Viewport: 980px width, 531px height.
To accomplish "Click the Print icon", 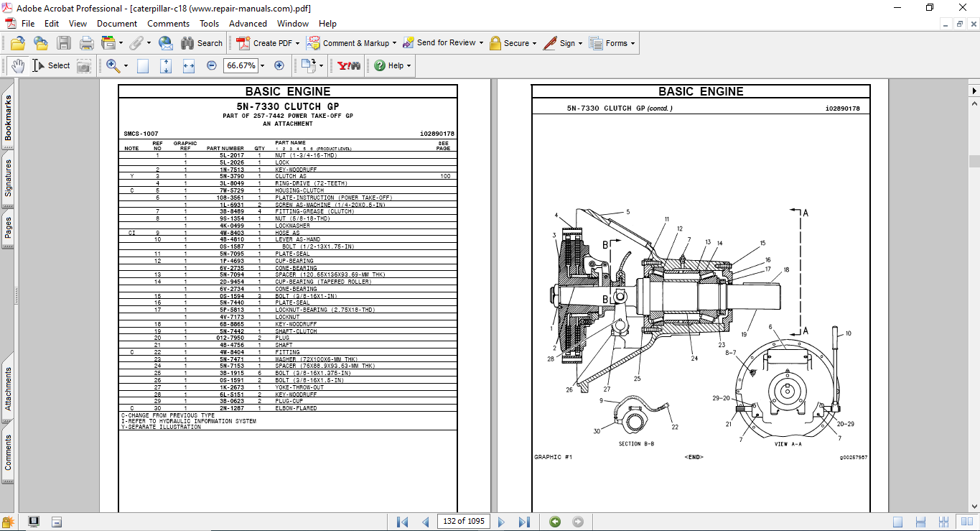I will 86,42.
